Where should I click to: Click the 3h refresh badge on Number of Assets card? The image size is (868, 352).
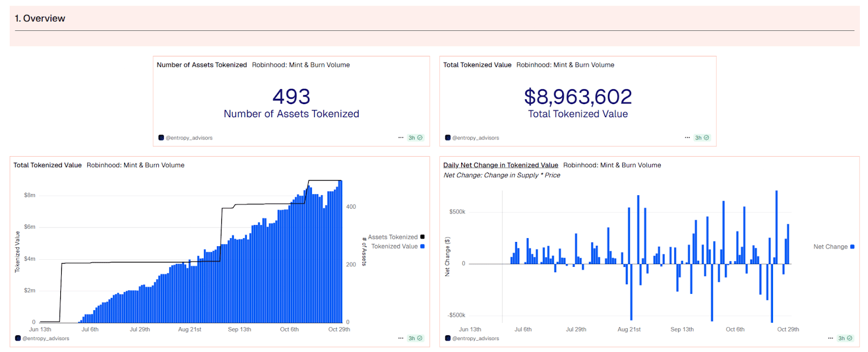(415, 138)
